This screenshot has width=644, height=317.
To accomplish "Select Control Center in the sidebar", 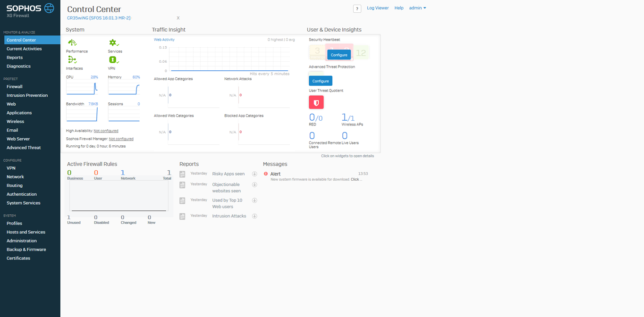I will tap(32, 40).
